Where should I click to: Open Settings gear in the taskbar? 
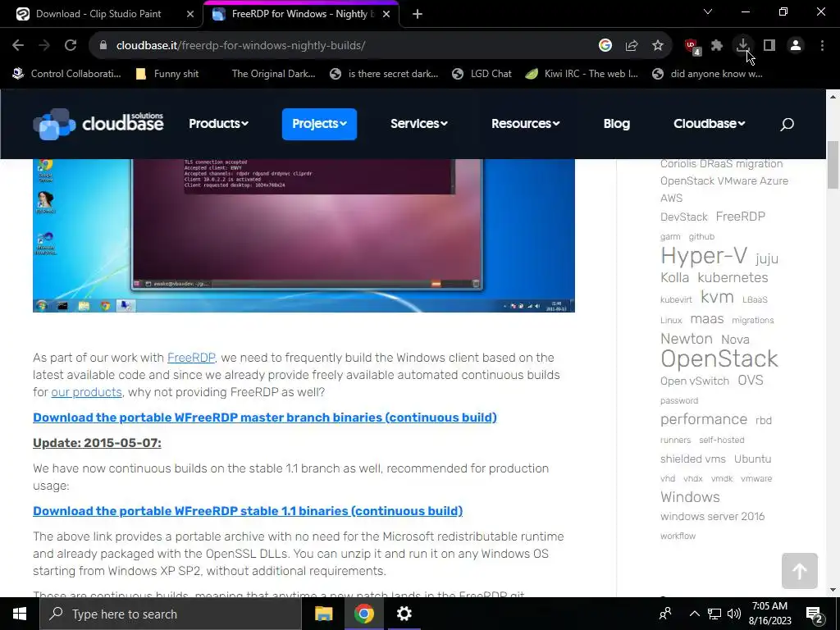[404, 614]
